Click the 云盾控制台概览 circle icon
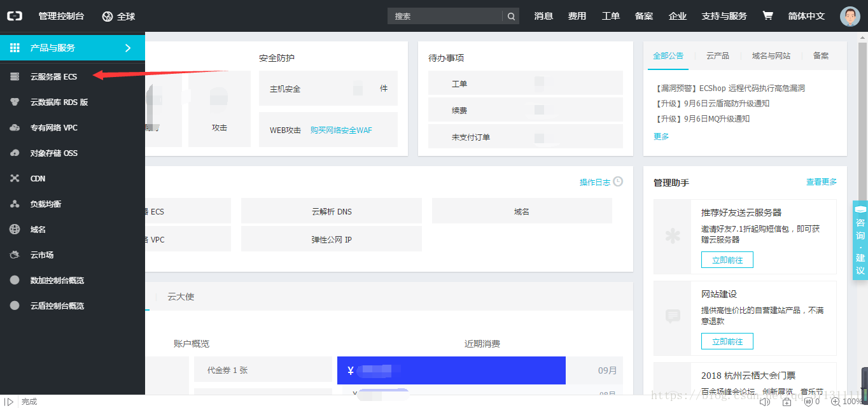 [x=15, y=306]
